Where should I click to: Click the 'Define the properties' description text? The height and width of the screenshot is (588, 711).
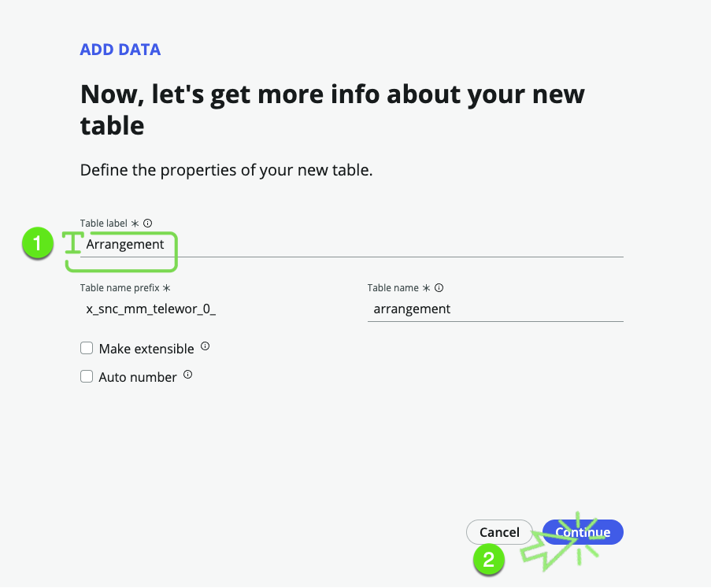click(x=226, y=170)
